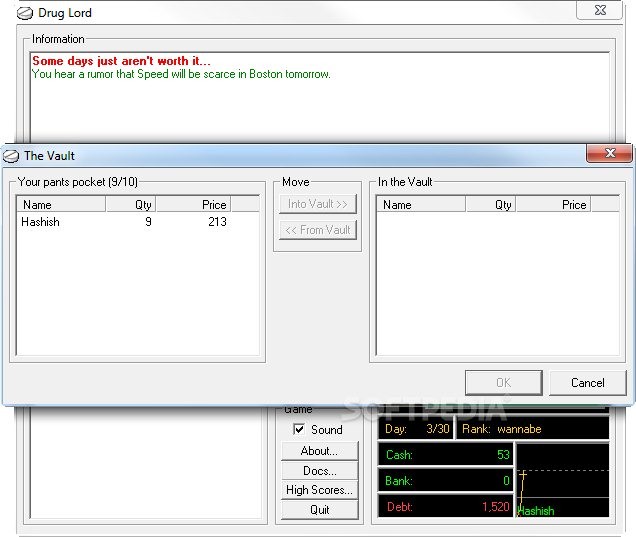Open the Docs button
This screenshot has width=636, height=537.
(x=319, y=470)
